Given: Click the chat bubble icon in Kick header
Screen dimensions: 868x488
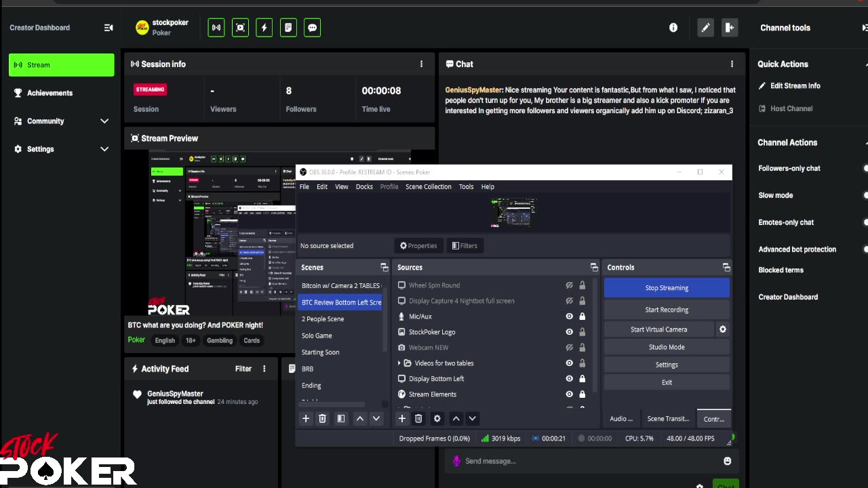Looking at the screenshot, I should click(x=313, y=28).
